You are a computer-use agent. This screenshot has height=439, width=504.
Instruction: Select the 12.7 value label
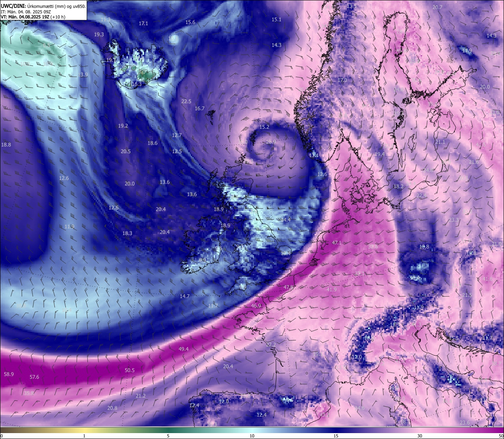coord(177,135)
